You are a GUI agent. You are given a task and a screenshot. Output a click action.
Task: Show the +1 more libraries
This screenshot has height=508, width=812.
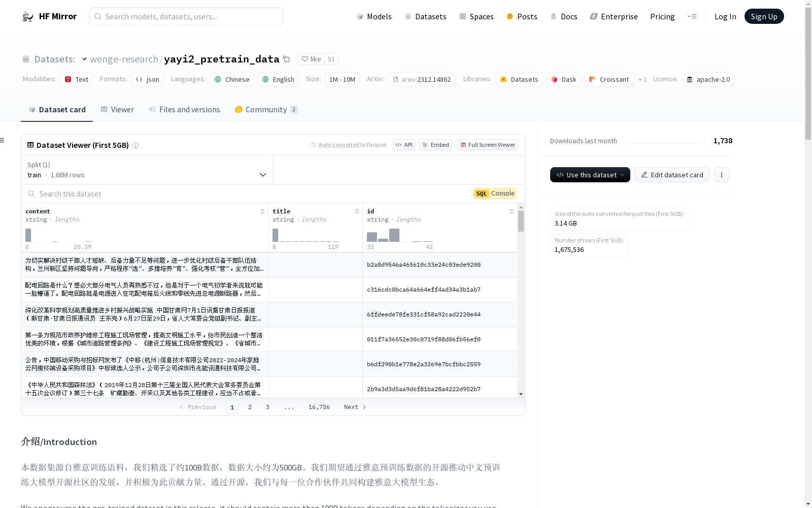pos(642,80)
